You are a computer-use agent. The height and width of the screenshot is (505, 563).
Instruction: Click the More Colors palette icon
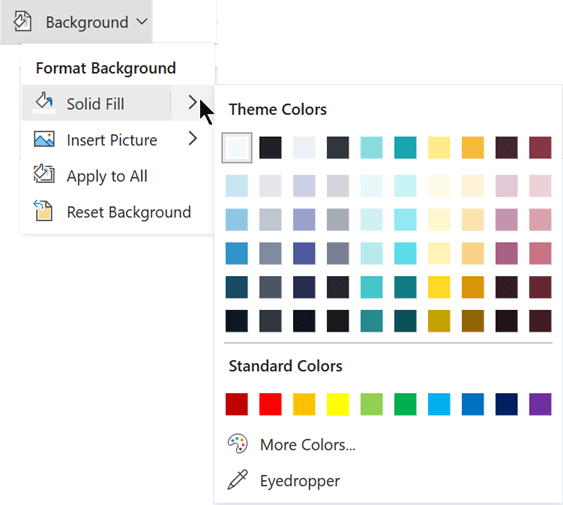[x=238, y=444]
